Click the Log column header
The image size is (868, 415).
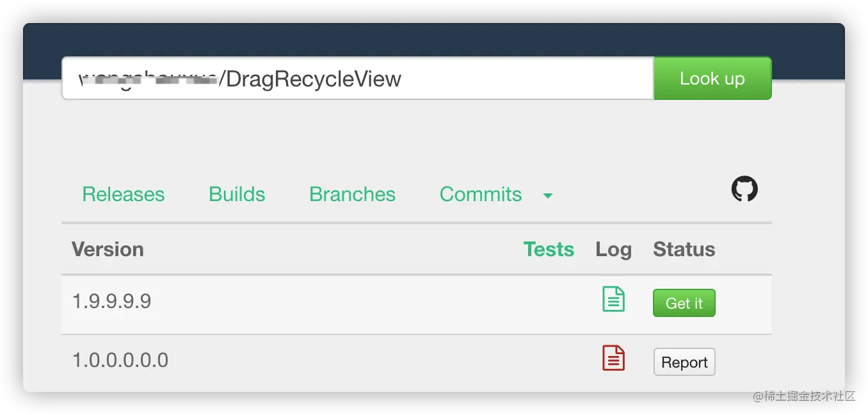pos(613,249)
